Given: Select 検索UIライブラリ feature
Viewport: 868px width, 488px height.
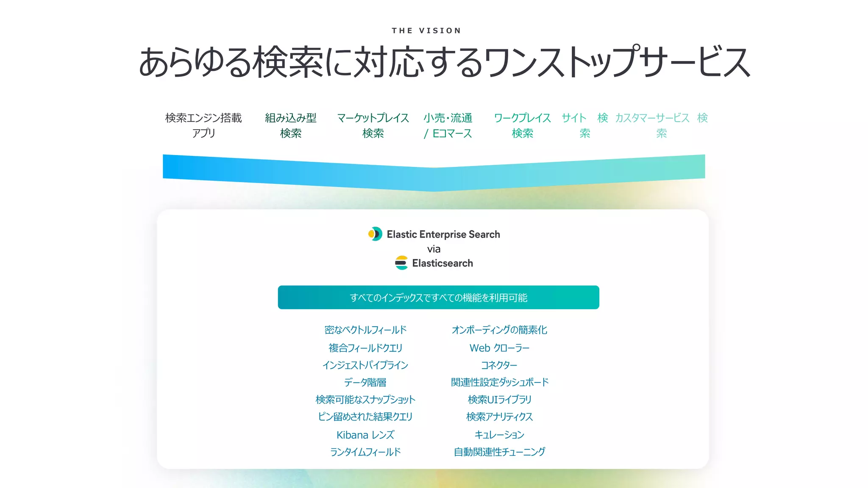Looking at the screenshot, I should coord(499,399).
